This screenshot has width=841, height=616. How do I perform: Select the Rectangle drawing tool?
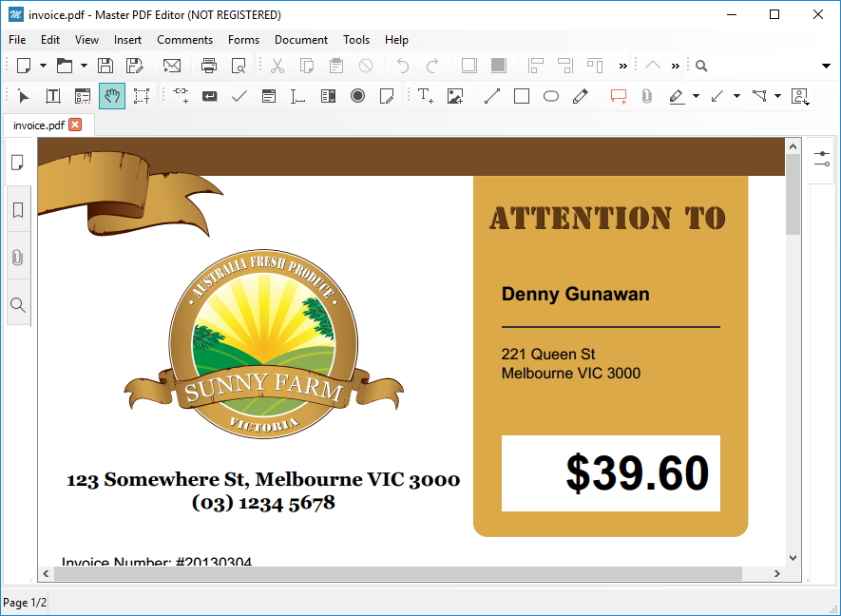pos(521,95)
